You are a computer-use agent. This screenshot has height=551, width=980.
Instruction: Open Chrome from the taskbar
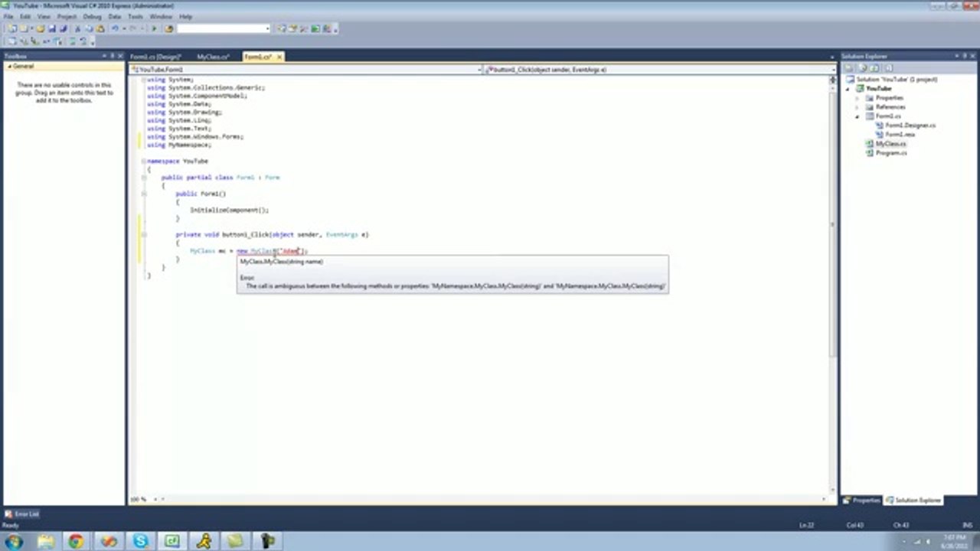(x=76, y=542)
